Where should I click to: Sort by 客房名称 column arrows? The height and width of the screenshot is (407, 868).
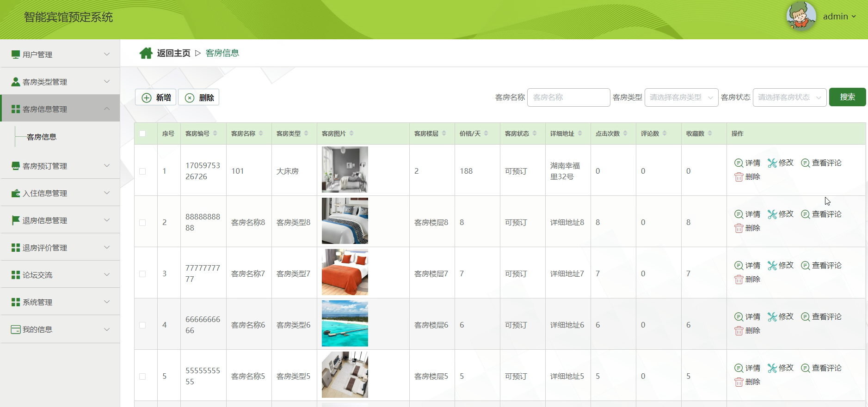261,133
